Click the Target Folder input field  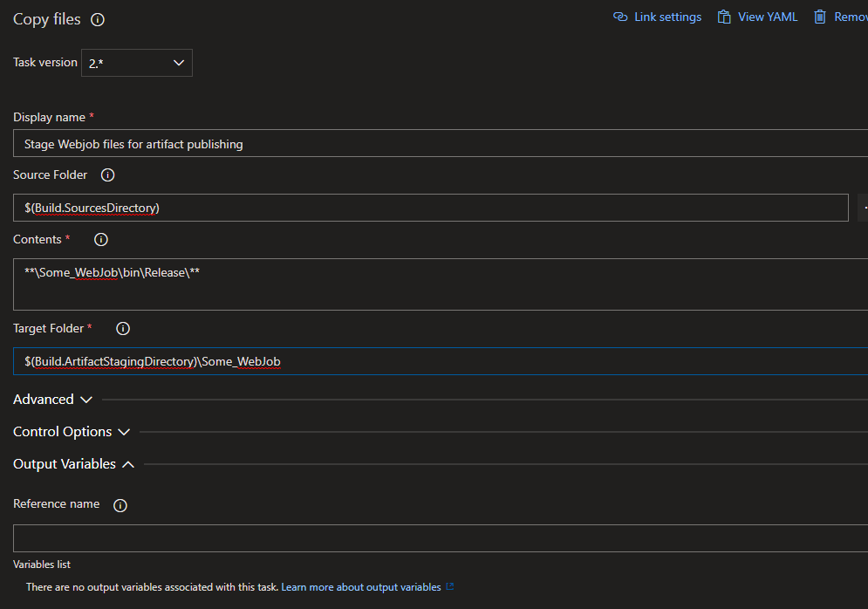[441, 361]
